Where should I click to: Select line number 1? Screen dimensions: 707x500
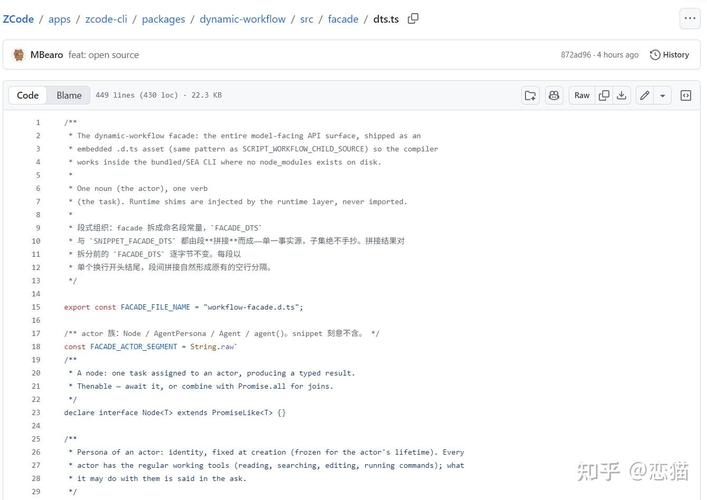tap(38, 122)
